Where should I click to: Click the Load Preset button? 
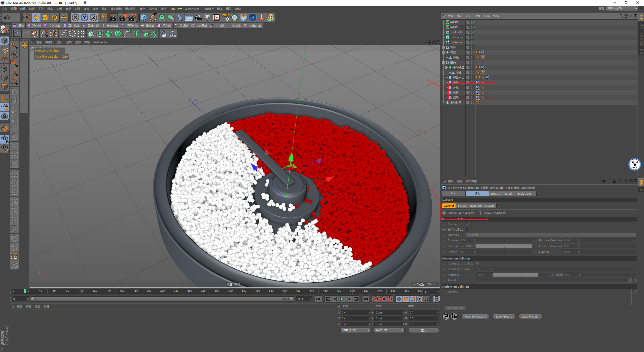point(530,317)
